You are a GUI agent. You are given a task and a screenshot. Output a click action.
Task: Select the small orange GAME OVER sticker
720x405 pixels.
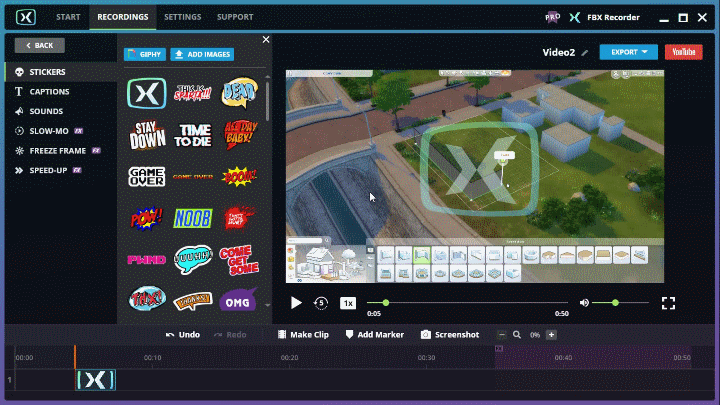pos(193,177)
